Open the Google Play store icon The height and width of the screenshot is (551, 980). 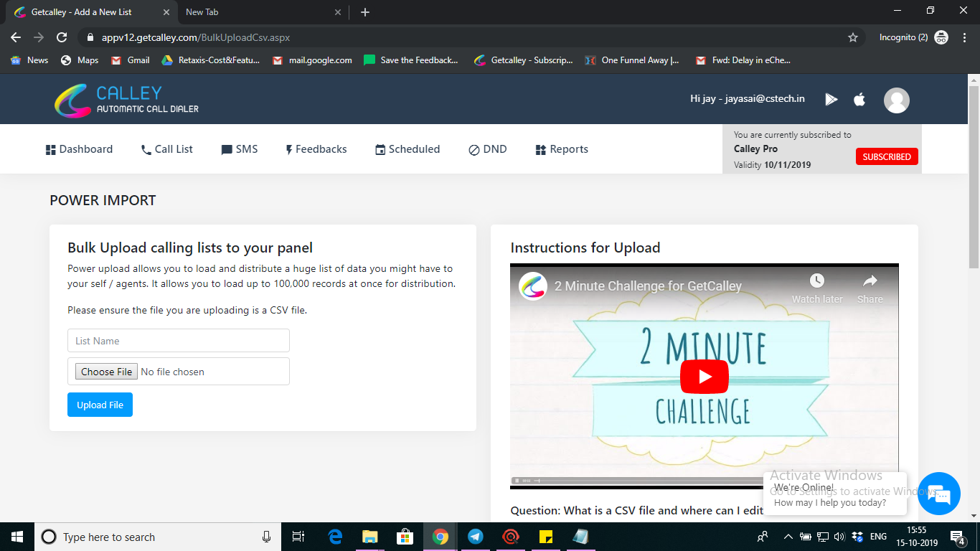831,99
